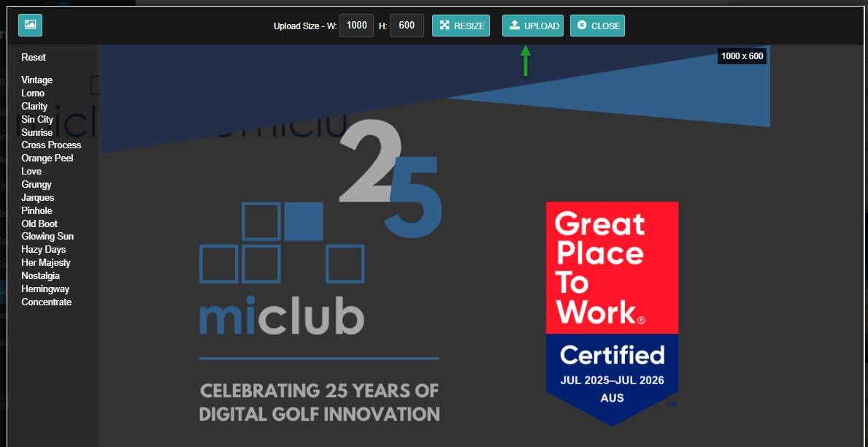Choose the Love filter
This screenshot has height=447, width=868.
coord(31,171)
